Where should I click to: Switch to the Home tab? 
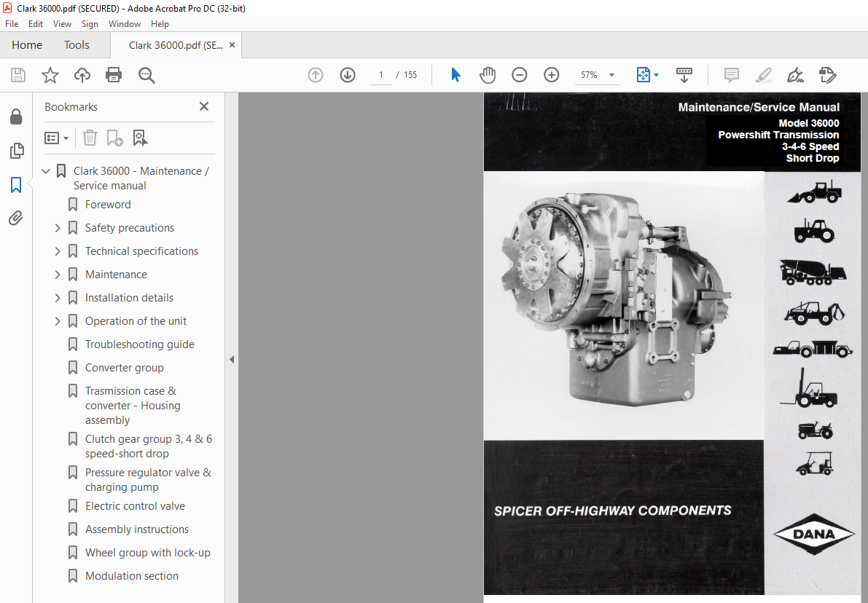click(x=26, y=45)
